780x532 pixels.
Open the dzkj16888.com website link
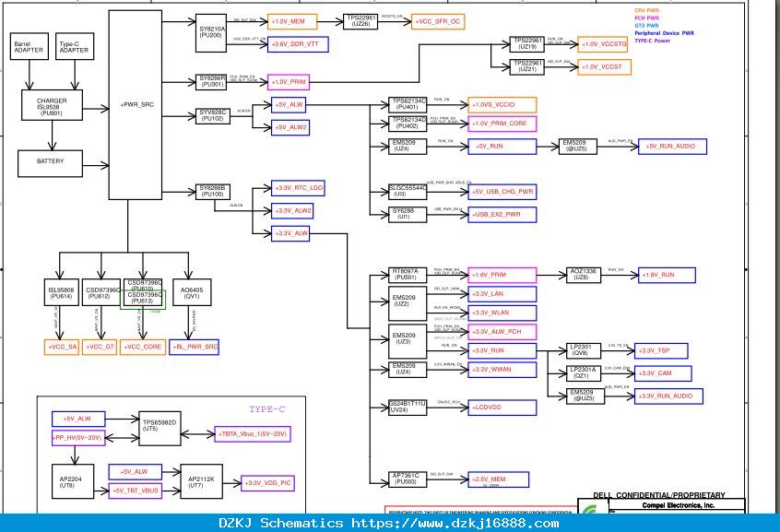point(455,524)
